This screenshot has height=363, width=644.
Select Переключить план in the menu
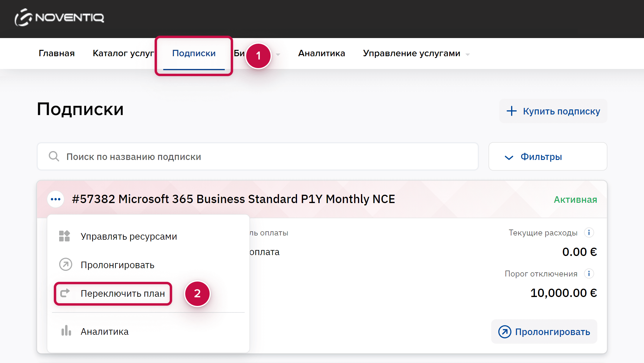pyautogui.click(x=122, y=293)
